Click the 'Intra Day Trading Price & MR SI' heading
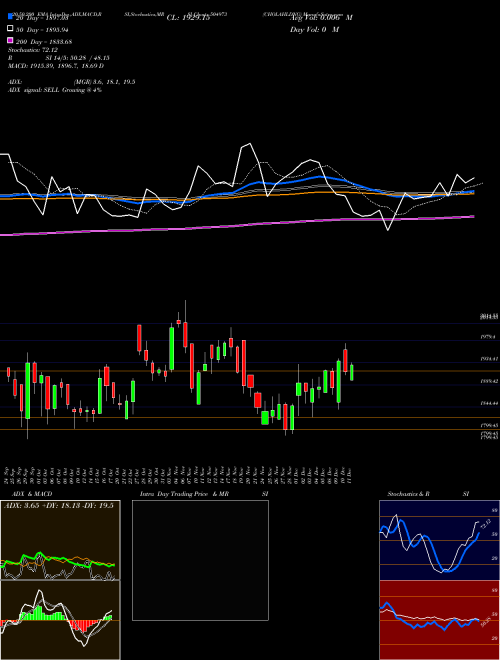 pos(204,494)
